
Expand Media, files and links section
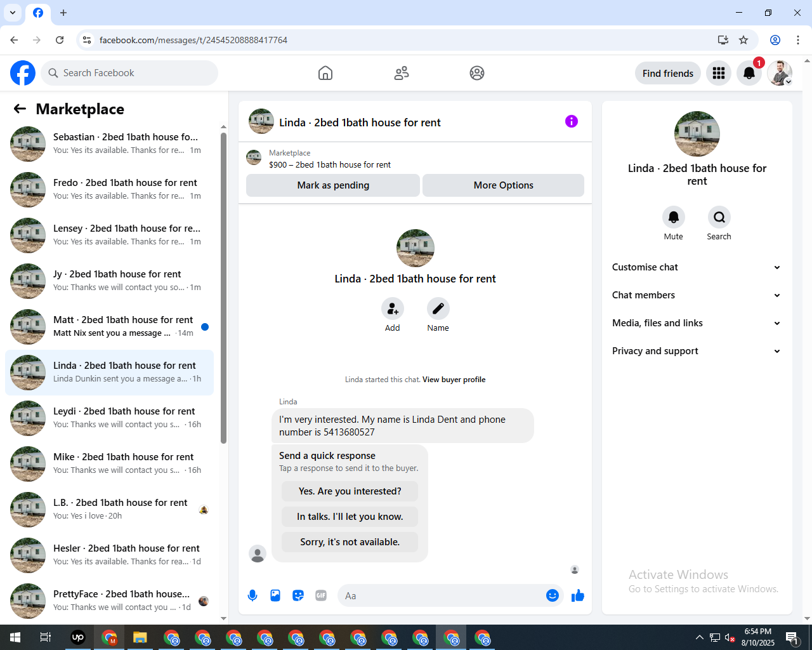[x=697, y=323]
